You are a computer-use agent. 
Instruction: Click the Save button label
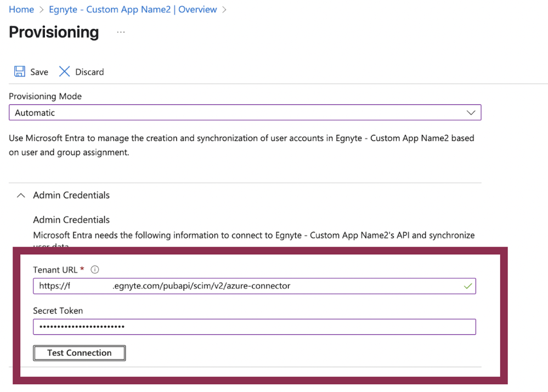coord(39,72)
